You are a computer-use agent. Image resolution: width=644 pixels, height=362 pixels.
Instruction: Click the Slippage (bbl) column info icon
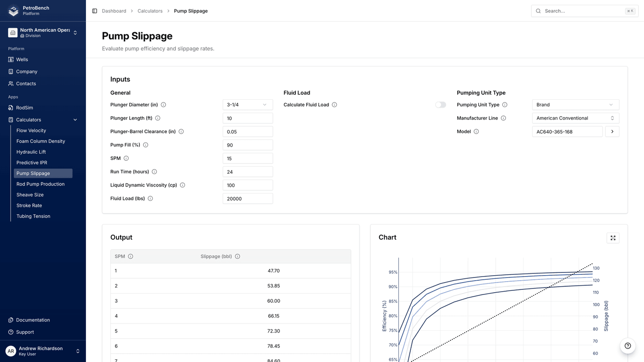[x=237, y=256]
